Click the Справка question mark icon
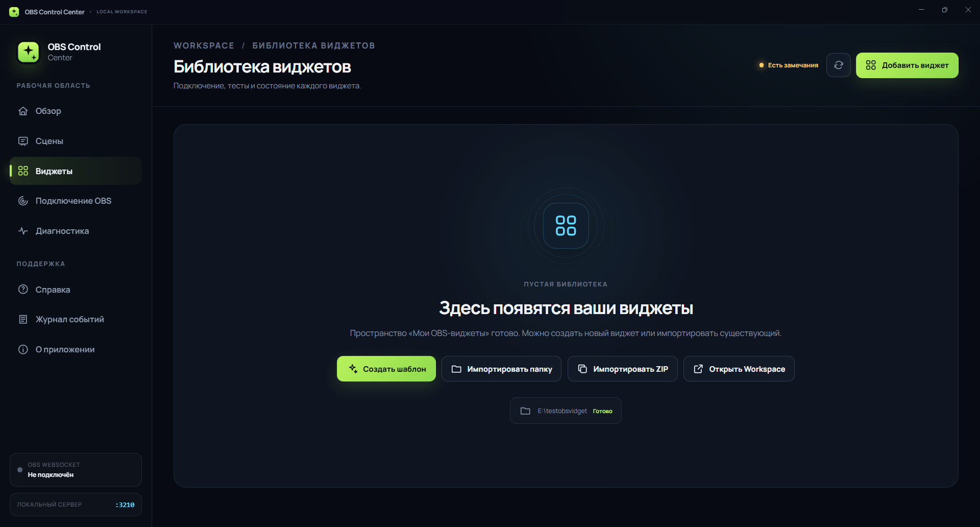 tap(23, 289)
